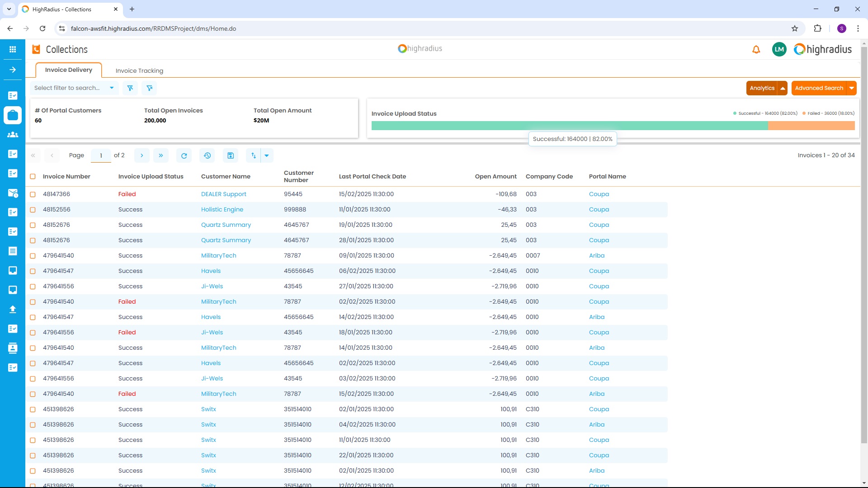Viewport: 868px width, 488px height.
Task: Click the scheduled email icon in sidebar
Action: (x=13, y=193)
